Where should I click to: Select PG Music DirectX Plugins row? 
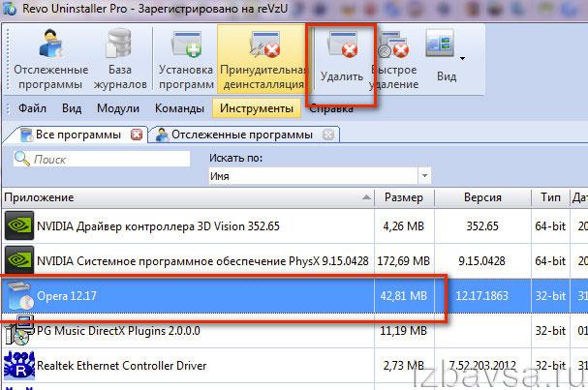pyautogui.click(x=294, y=330)
